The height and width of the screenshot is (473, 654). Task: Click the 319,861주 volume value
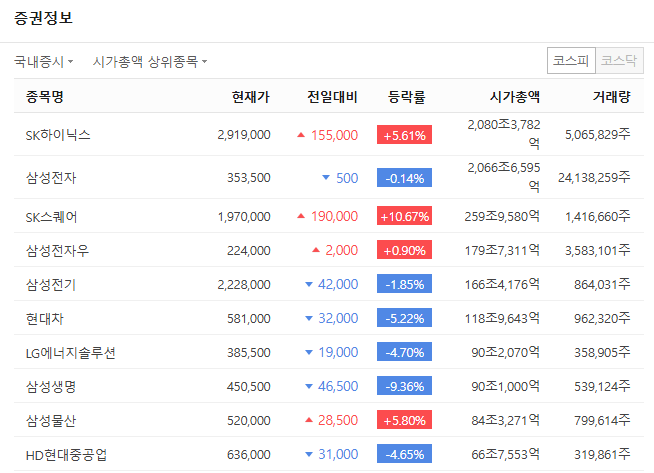click(x=602, y=454)
